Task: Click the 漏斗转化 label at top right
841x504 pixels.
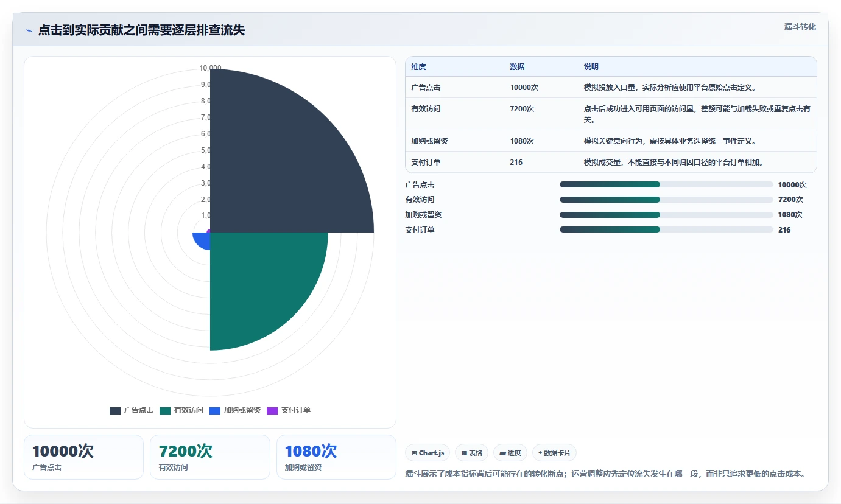Action: pyautogui.click(x=800, y=27)
